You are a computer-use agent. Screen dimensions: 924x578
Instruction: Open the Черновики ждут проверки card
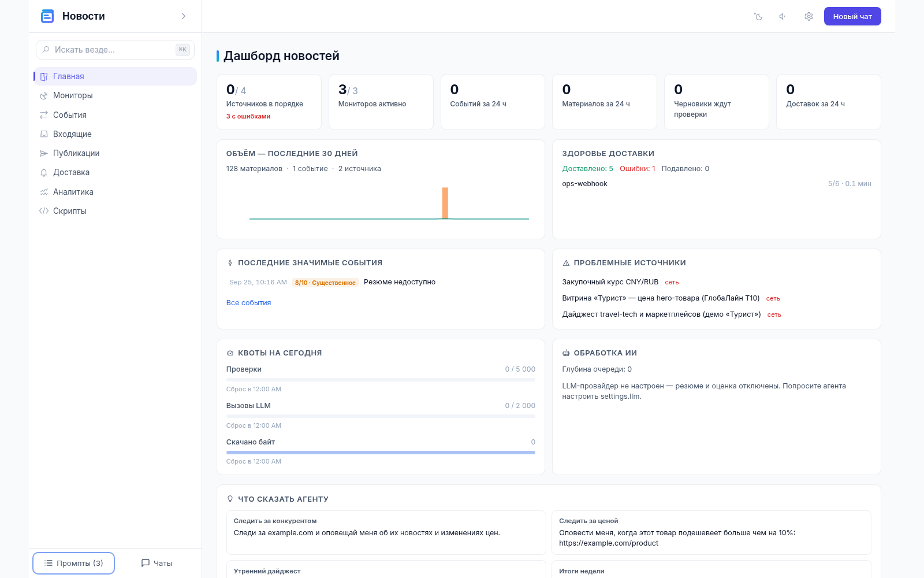[x=717, y=102]
